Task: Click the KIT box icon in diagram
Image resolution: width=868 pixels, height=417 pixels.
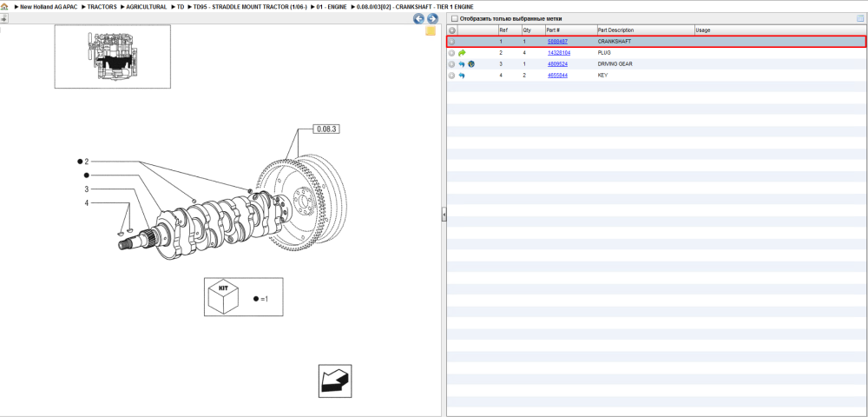Action: (x=222, y=297)
